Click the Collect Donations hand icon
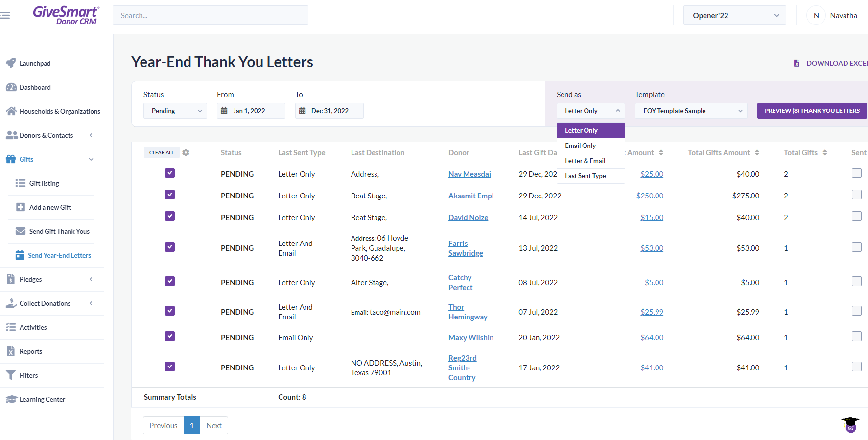The height and width of the screenshot is (440, 868). point(11,303)
